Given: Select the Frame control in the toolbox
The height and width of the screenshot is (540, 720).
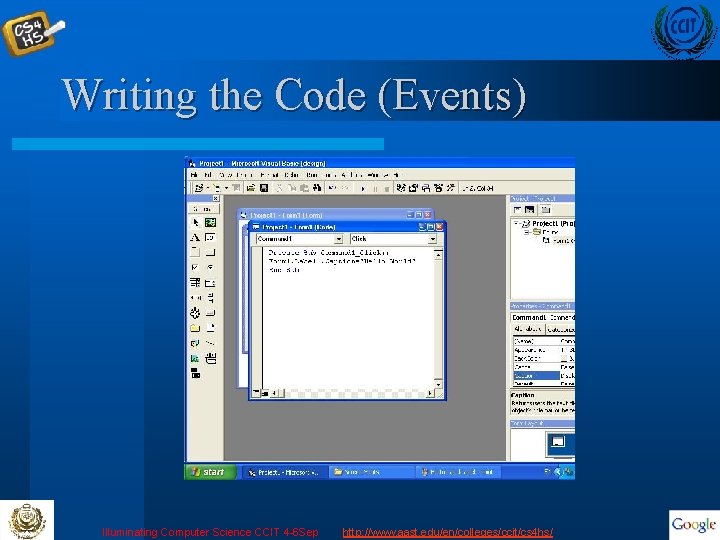Looking at the screenshot, I should pyautogui.click(x=195, y=252).
